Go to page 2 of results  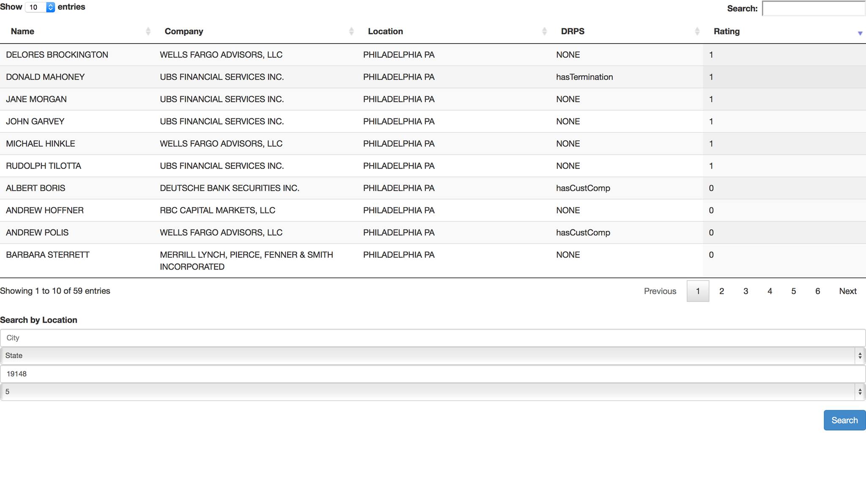pyautogui.click(x=721, y=291)
